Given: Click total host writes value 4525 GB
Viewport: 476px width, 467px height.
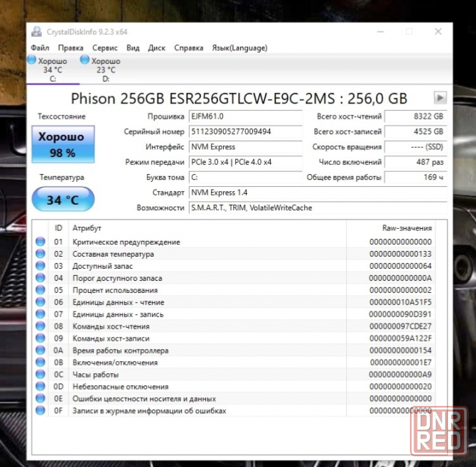Looking at the screenshot, I should [x=416, y=131].
